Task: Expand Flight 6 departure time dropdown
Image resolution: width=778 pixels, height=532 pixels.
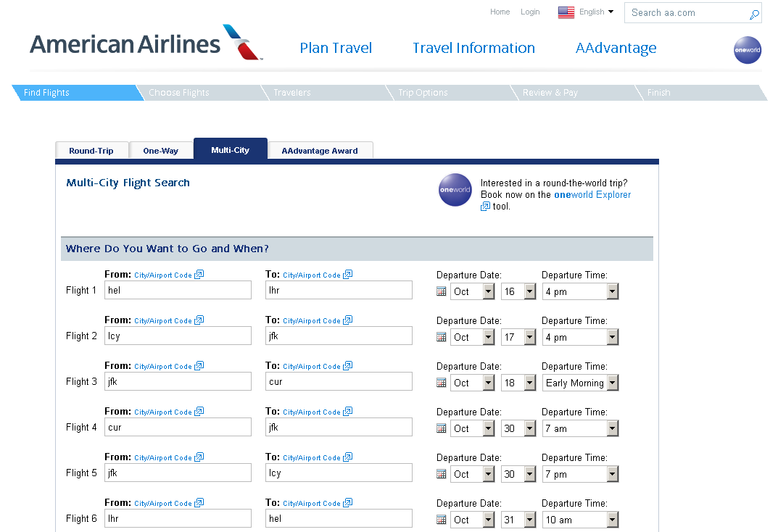Action: (613, 520)
